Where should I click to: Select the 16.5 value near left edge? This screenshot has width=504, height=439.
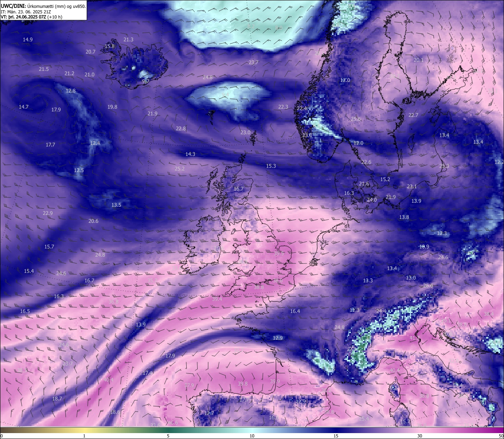(x=25, y=311)
